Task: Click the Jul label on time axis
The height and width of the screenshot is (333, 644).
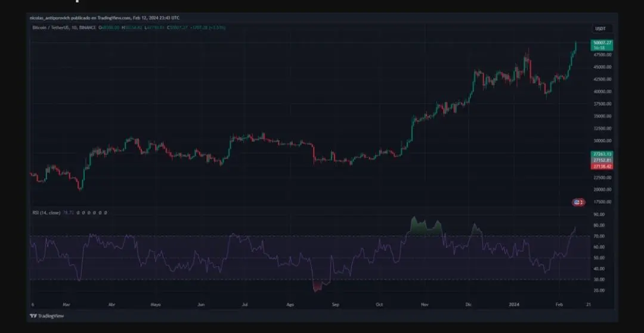Action: click(x=245, y=304)
